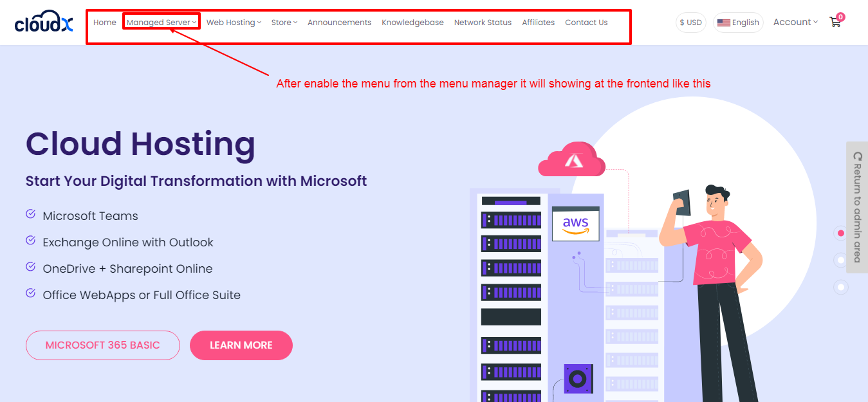Image resolution: width=868 pixels, height=402 pixels.
Task: Go to the Knowledgebase menu item
Action: tap(412, 23)
